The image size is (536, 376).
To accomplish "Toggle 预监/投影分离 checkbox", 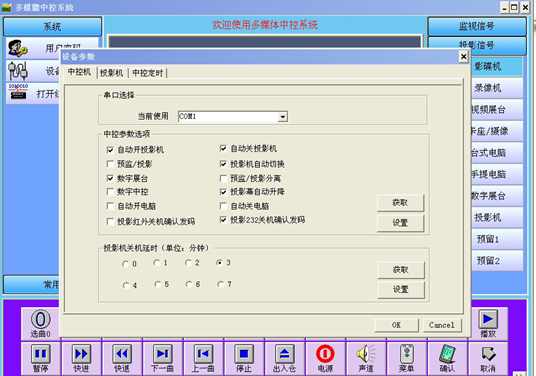I will (223, 178).
